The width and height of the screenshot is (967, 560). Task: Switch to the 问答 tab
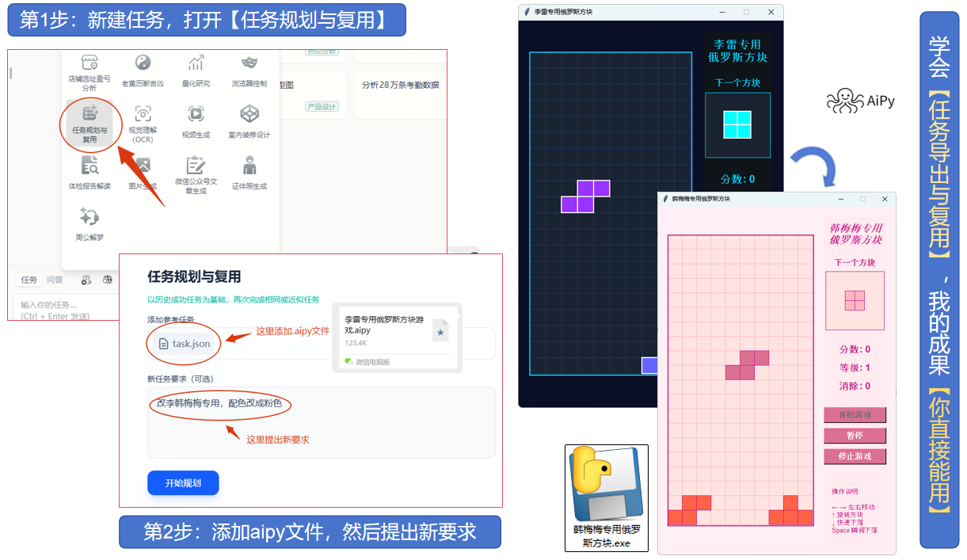(55, 280)
